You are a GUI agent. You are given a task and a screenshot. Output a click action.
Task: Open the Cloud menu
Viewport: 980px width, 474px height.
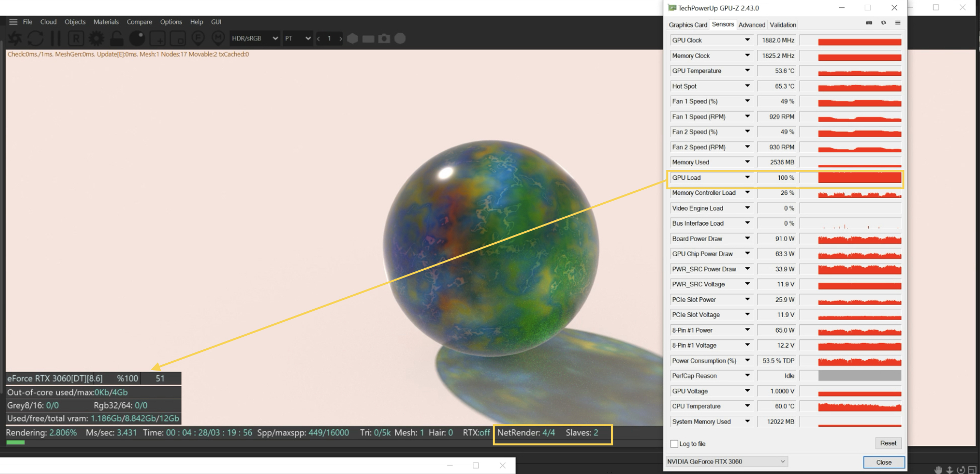tap(48, 22)
